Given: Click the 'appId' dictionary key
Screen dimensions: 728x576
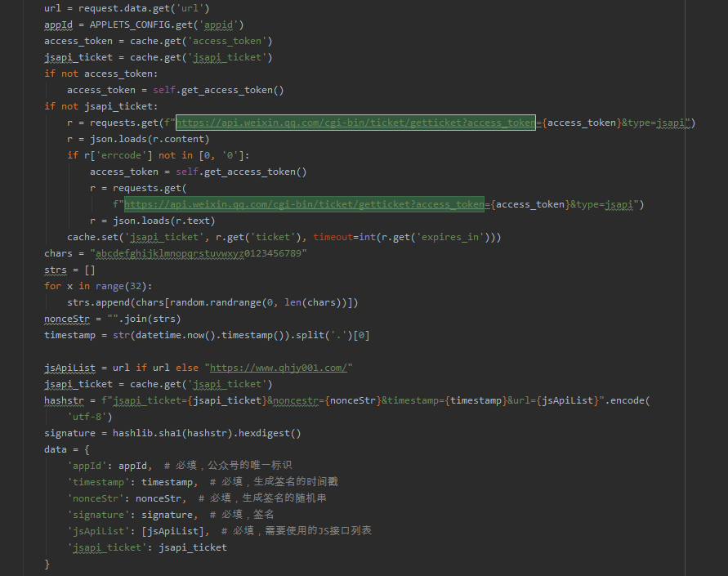Looking at the screenshot, I should tap(87, 466).
